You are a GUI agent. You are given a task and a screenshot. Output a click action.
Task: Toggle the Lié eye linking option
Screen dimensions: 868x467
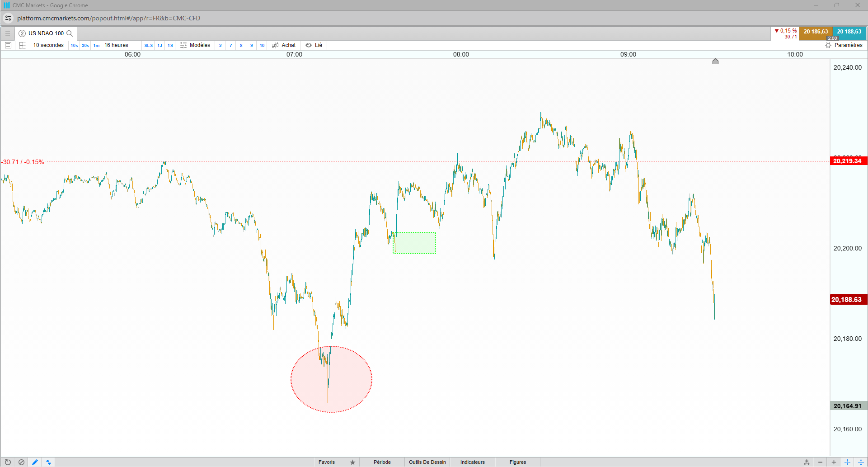click(x=314, y=45)
